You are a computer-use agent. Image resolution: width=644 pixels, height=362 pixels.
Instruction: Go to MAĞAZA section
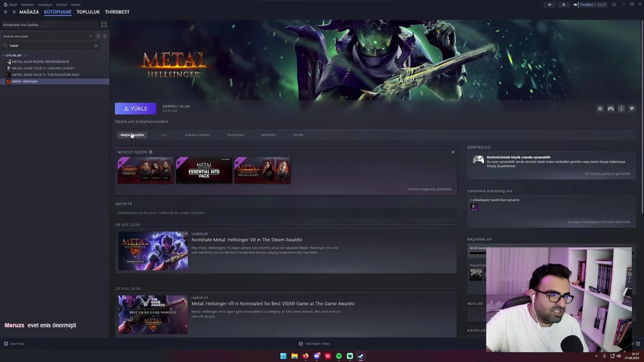(29, 12)
